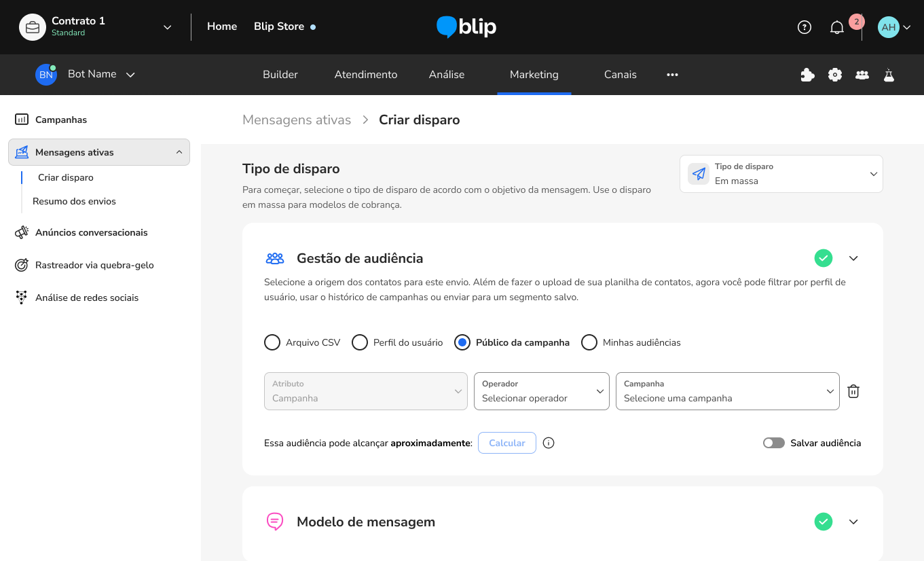The image size is (924, 561).
Task: Open Resumo dos envios in sidebar
Action: (74, 201)
